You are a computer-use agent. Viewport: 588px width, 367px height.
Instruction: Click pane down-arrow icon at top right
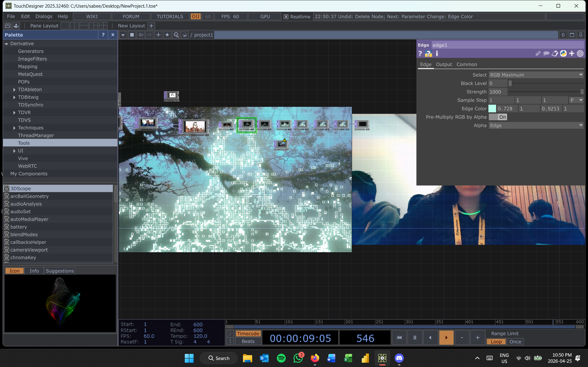[x=580, y=35]
